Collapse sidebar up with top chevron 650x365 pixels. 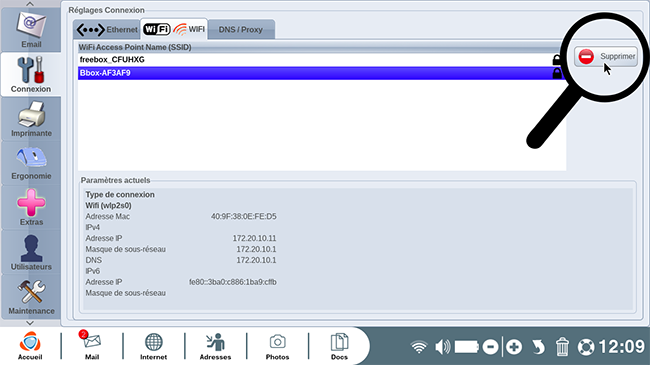point(30,4)
